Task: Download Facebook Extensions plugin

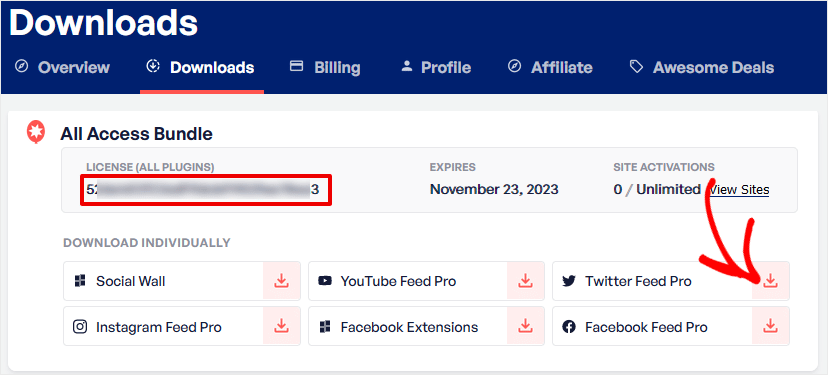Action: coord(525,326)
